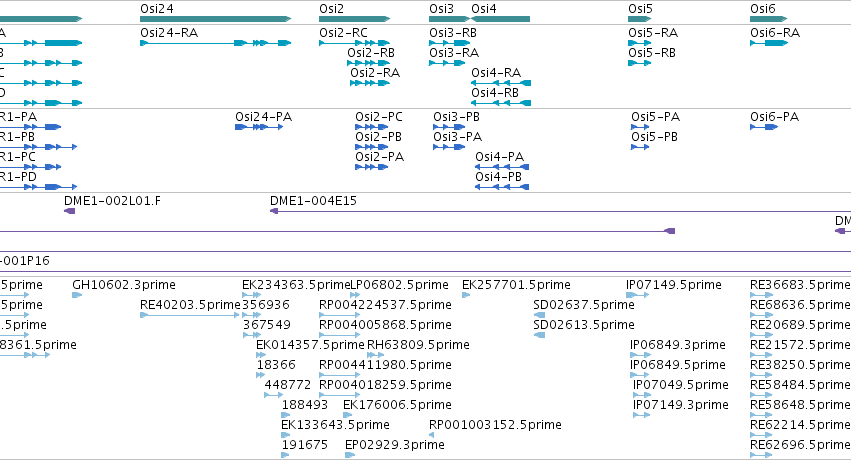This screenshot has height=460, width=851.
Task: Click the Osi3-PB protein label
Action: [x=456, y=117]
